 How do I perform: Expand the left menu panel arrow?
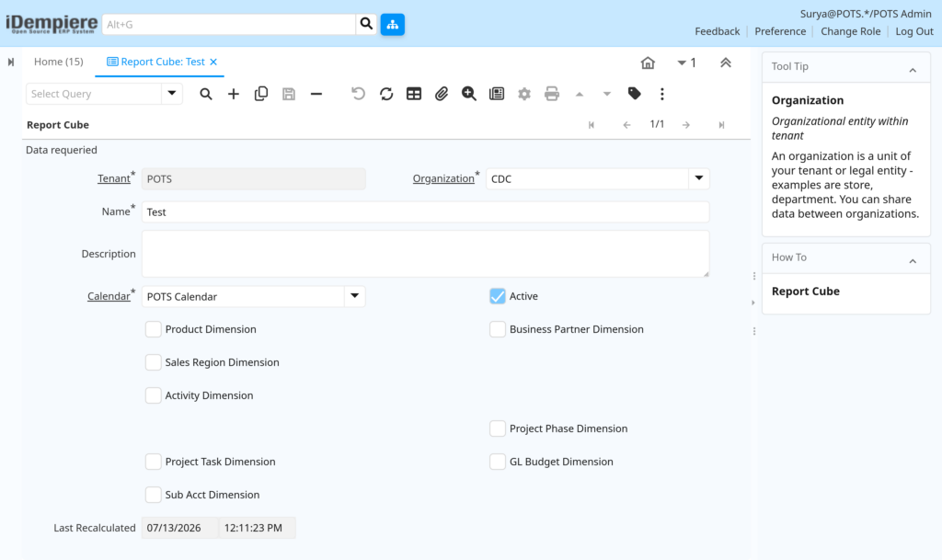click(x=11, y=62)
